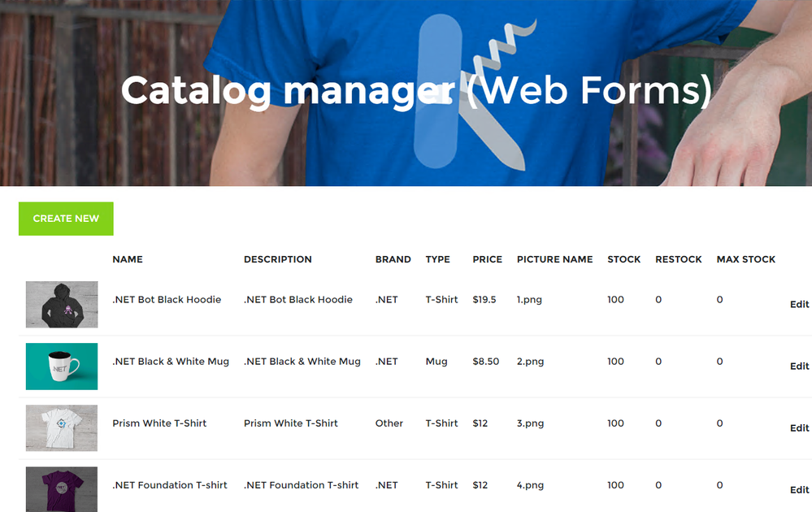Click the Restock column header
This screenshot has height=512, width=812.
tap(679, 259)
